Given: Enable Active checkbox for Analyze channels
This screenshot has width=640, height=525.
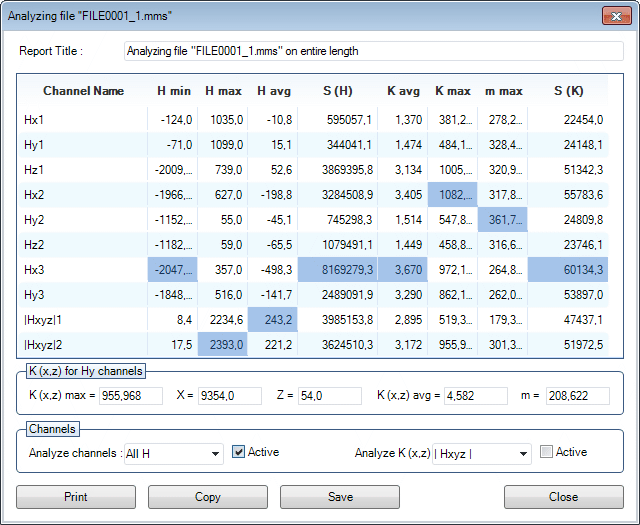Looking at the screenshot, I should [239, 453].
